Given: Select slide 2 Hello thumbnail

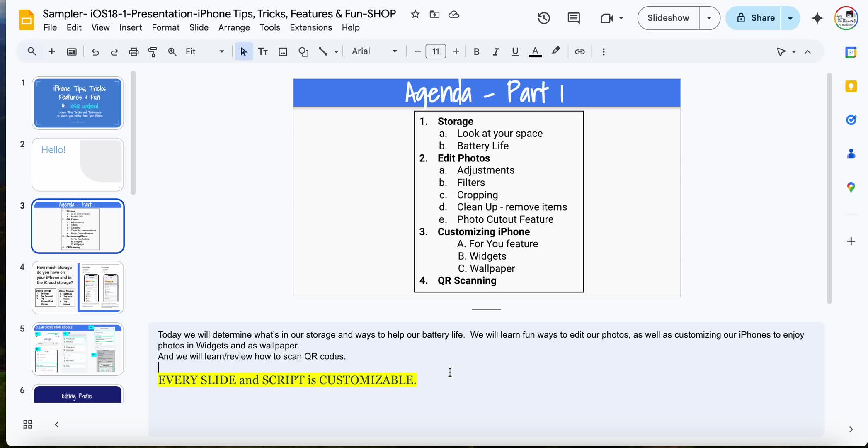Looking at the screenshot, I should click(78, 165).
